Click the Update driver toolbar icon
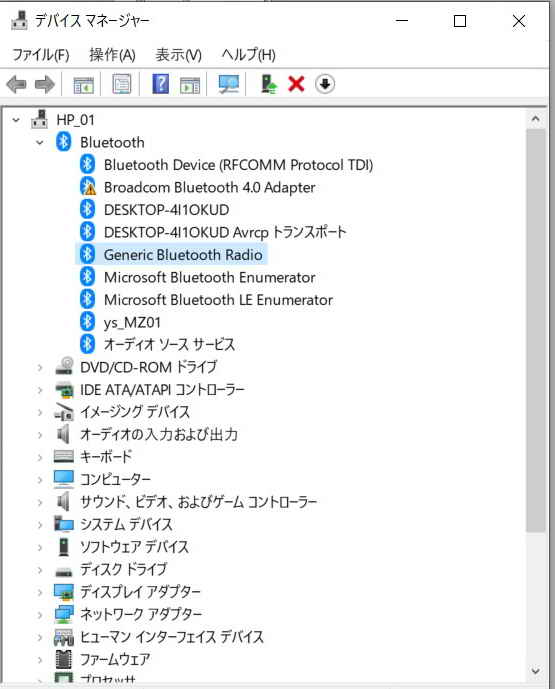This screenshot has width=555, height=689. pos(268,84)
